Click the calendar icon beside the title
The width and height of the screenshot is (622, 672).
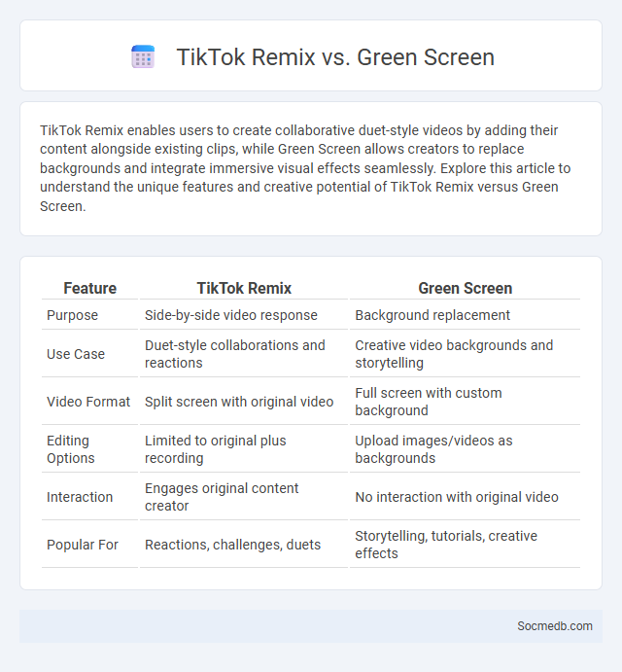pos(143,57)
